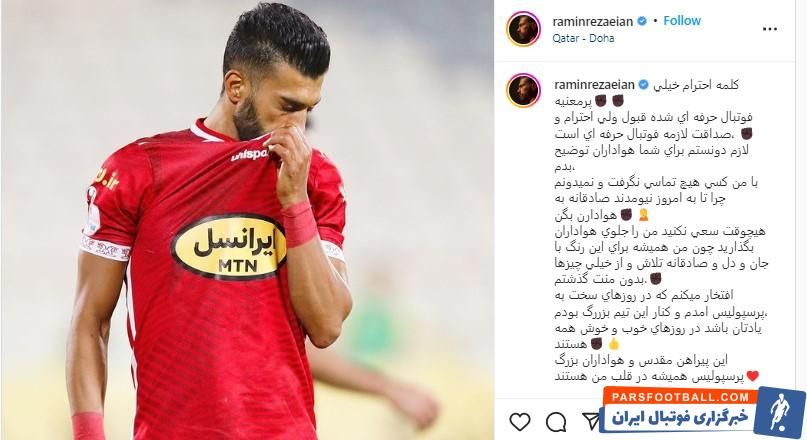Click the caption's profile avatar

click(x=523, y=90)
